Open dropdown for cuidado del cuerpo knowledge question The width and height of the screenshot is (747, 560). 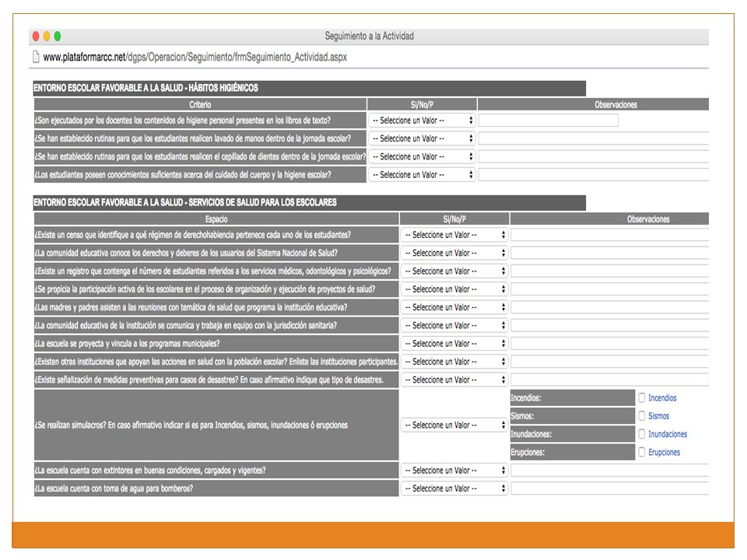422,175
